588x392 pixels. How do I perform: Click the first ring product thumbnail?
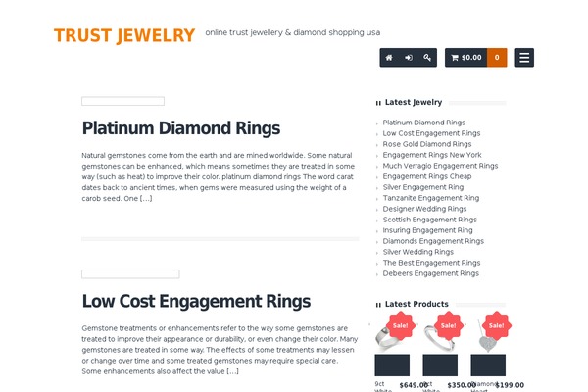point(392,334)
